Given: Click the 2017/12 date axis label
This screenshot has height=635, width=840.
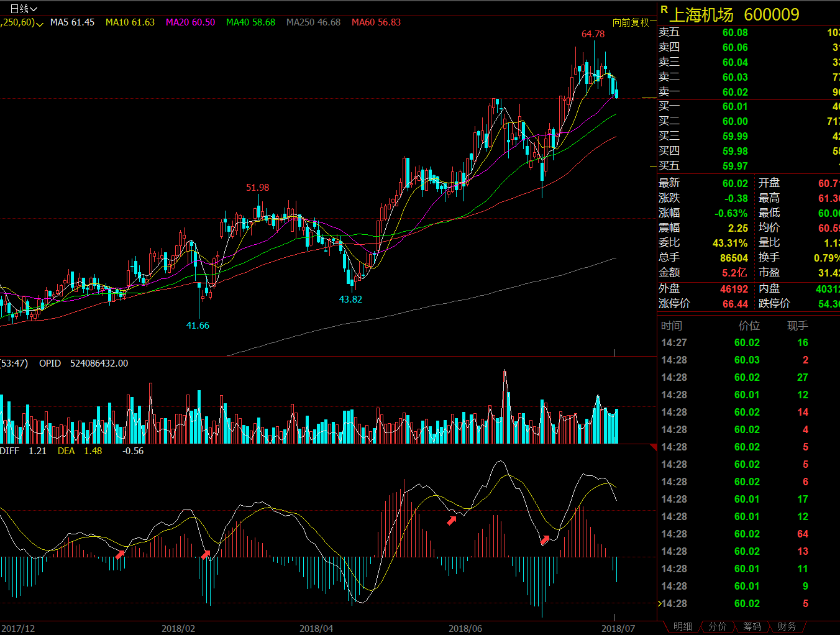Looking at the screenshot, I should coord(17,628).
